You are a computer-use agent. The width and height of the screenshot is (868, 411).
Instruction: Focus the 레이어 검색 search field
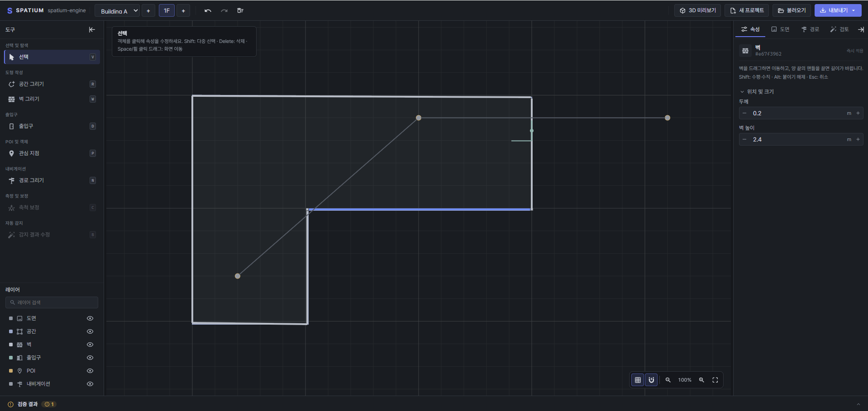52,302
